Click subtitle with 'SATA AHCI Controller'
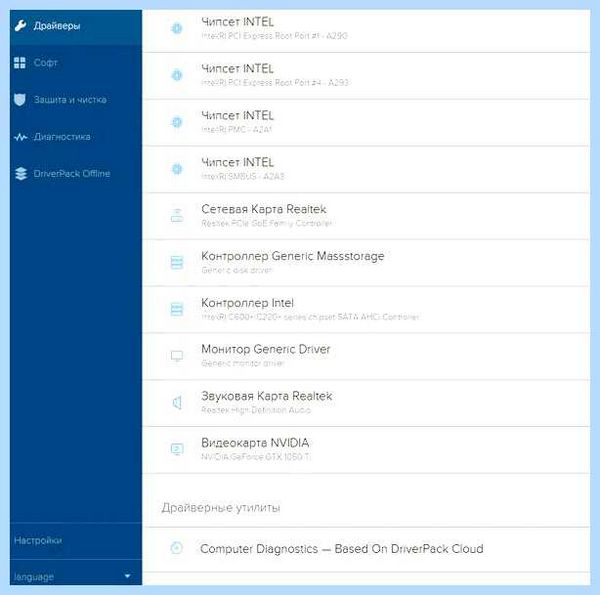This screenshot has width=600, height=595. click(310, 317)
